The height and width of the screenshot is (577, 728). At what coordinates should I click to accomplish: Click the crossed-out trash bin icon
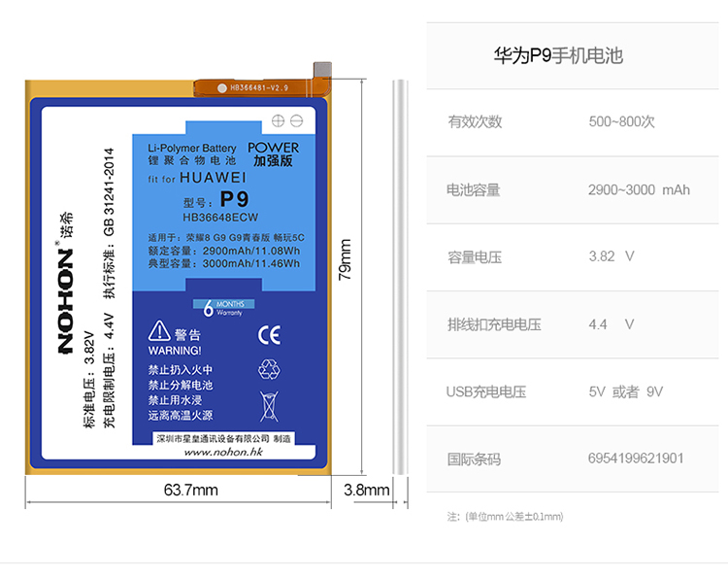(269, 403)
